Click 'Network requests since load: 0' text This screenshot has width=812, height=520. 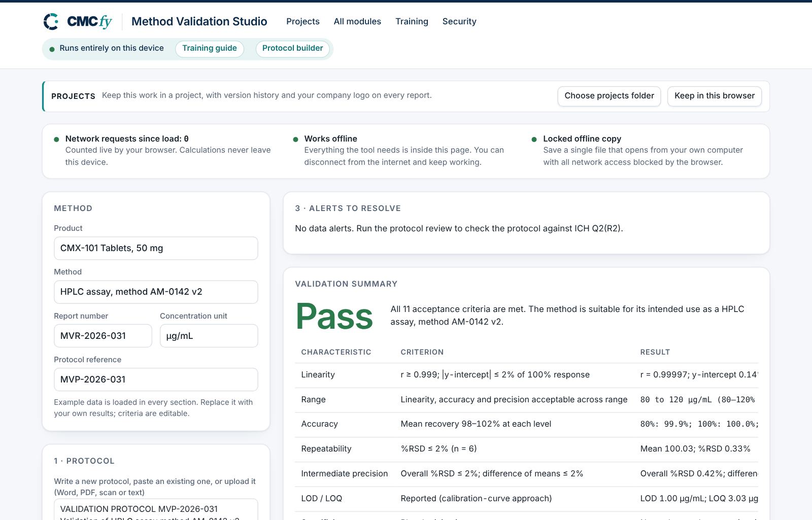pos(127,139)
